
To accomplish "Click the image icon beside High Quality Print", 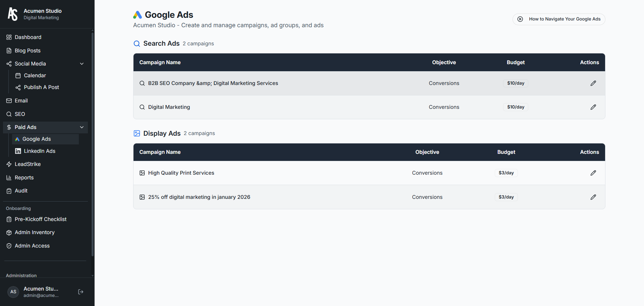I will [142, 173].
